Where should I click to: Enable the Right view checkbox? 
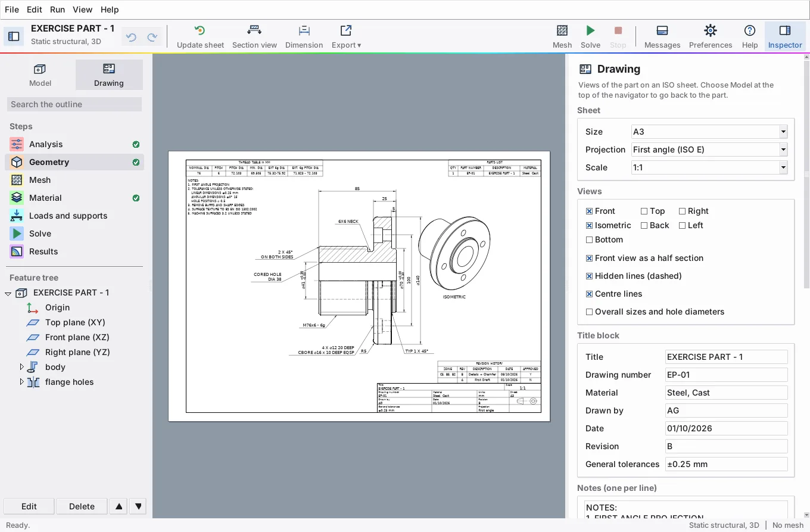(682, 211)
